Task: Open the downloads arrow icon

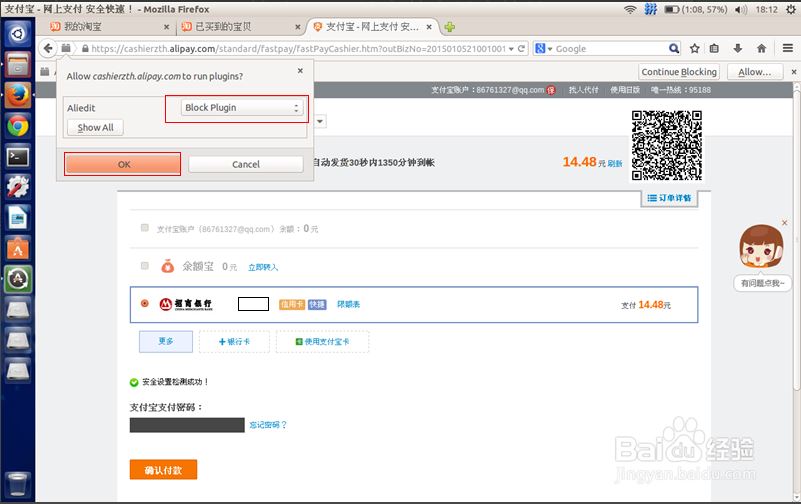Action: pyautogui.click(x=738, y=49)
